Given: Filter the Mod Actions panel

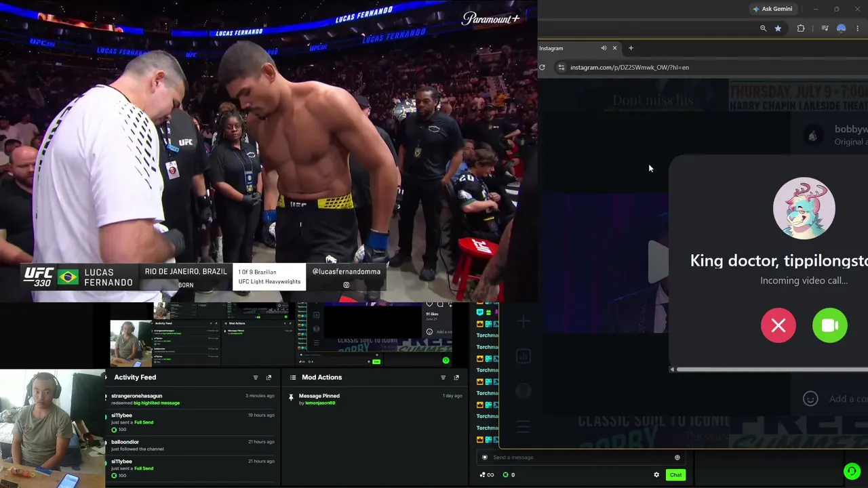Looking at the screenshot, I should pyautogui.click(x=443, y=378).
